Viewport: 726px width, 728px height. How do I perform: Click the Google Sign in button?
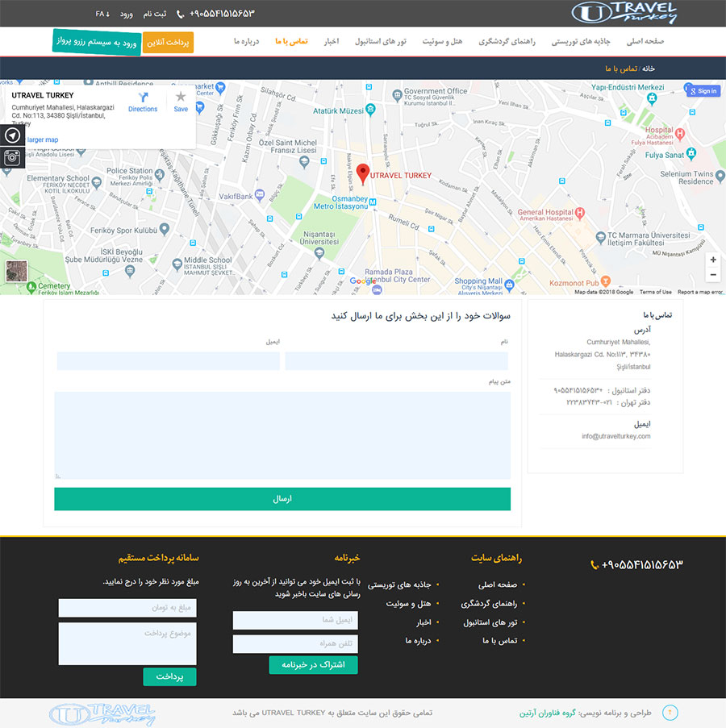tap(703, 91)
